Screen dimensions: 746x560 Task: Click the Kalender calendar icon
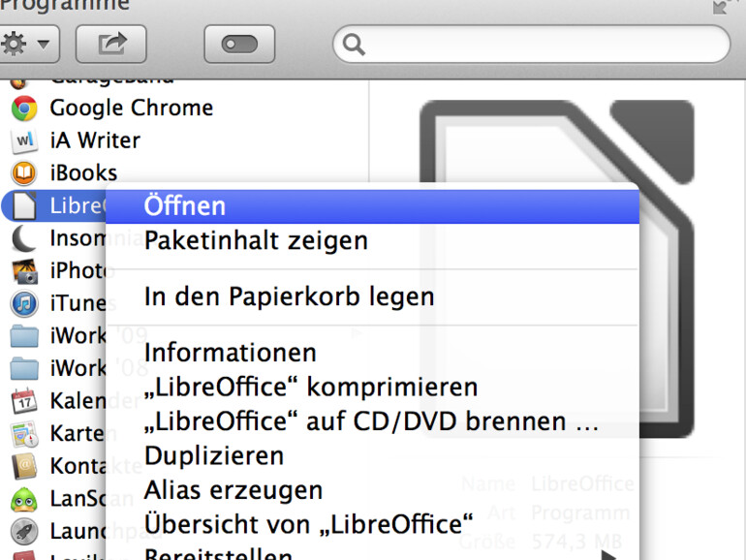[x=24, y=401]
